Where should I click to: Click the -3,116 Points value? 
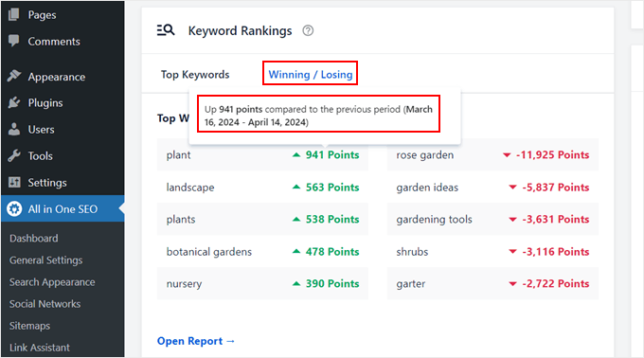click(x=556, y=252)
